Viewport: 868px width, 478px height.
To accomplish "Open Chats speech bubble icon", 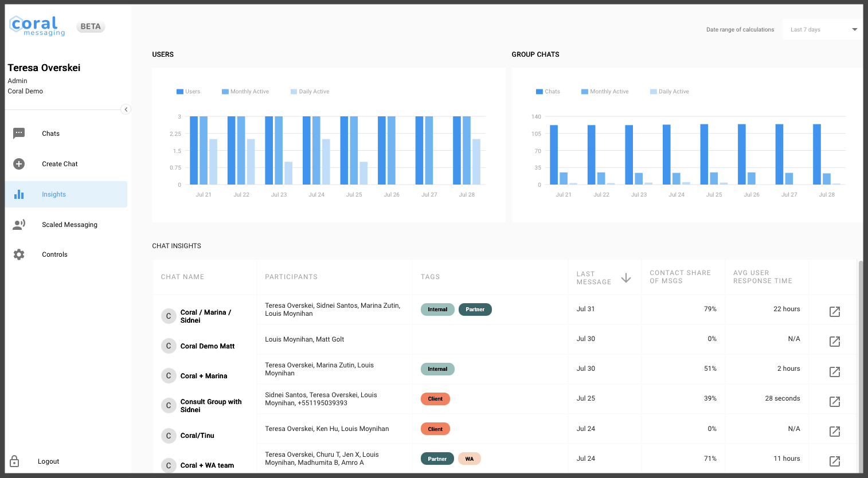I will click(x=19, y=134).
